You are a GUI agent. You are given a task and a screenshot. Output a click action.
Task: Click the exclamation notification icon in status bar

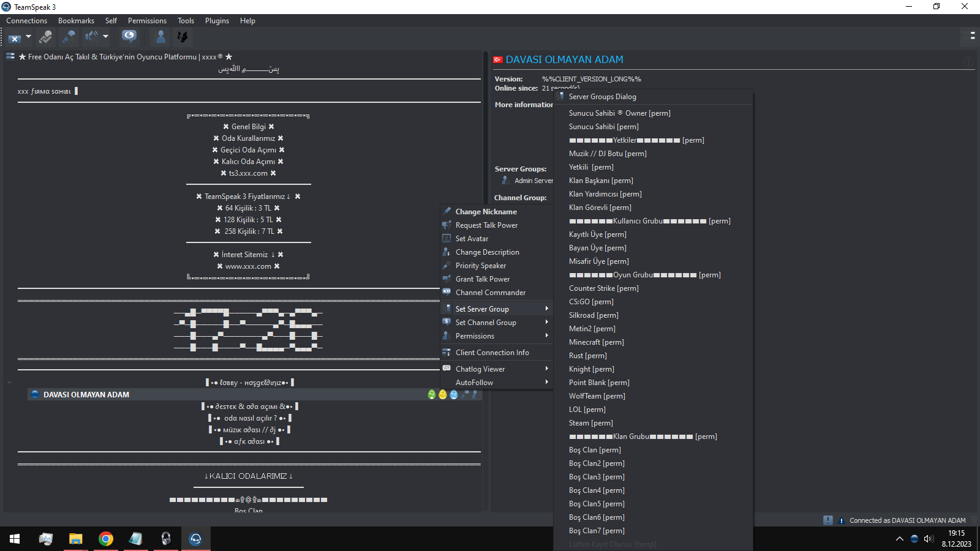click(x=828, y=520)
